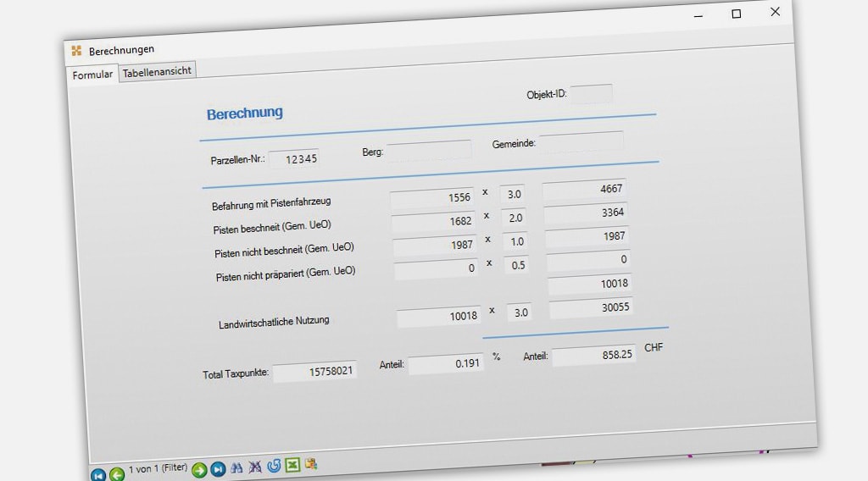Screen dimensions: 868x481
Task: Clear the filter with crossed-out binoculars
Action: pyautogui.click(x=255, y=467)
